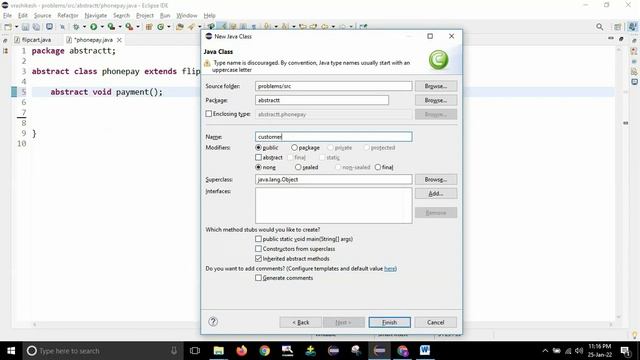This screenshot has height=360, width=640.
Task: Click the search magnifier icon in Eclipse toolbar
Action: coord(599,27)
